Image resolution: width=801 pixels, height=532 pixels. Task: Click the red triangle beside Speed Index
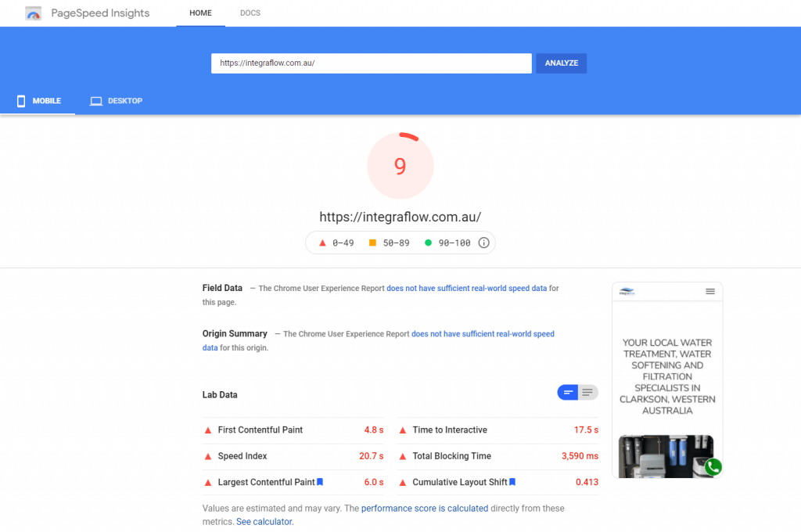click(207, 456)
